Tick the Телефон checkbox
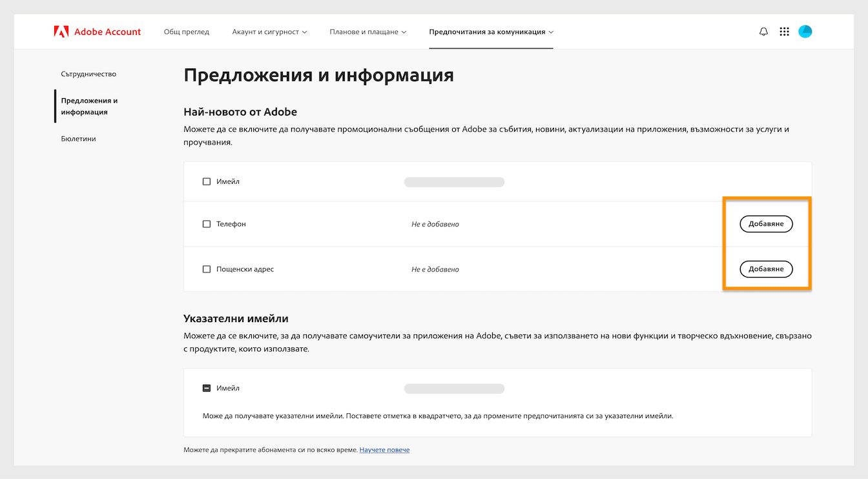The height and width of the screenshot is (479, 868). (x=207, y=224)
